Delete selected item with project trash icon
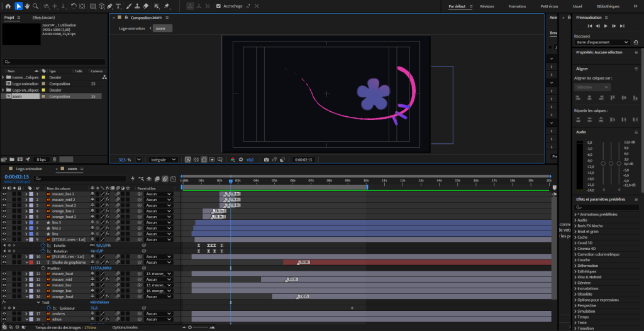 coord(55,159)
